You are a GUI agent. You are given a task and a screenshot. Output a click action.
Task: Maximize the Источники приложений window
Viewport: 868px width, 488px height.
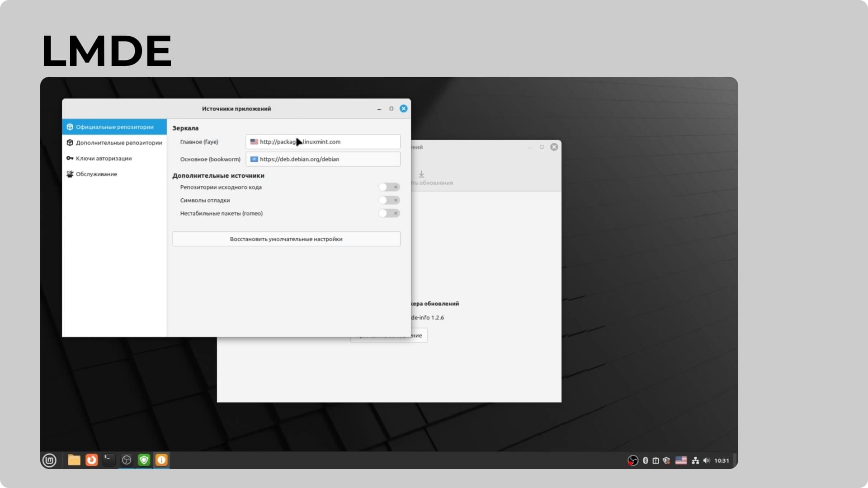point(392,108)
